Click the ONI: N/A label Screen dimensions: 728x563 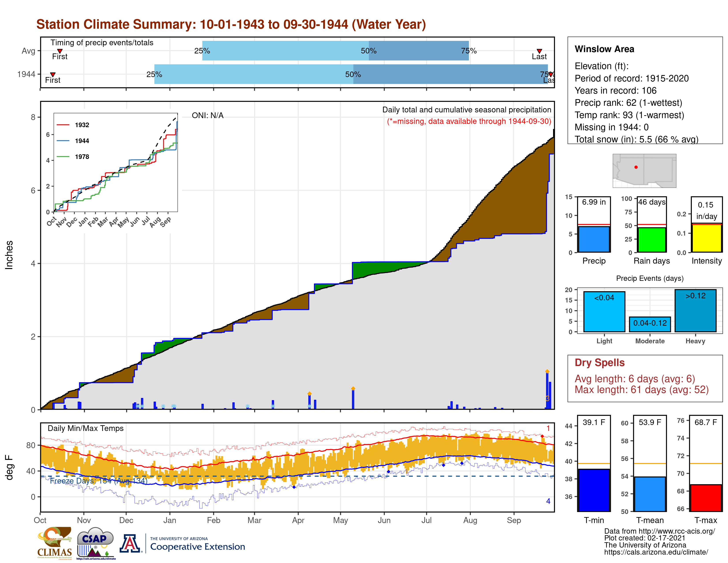(208, 115)
